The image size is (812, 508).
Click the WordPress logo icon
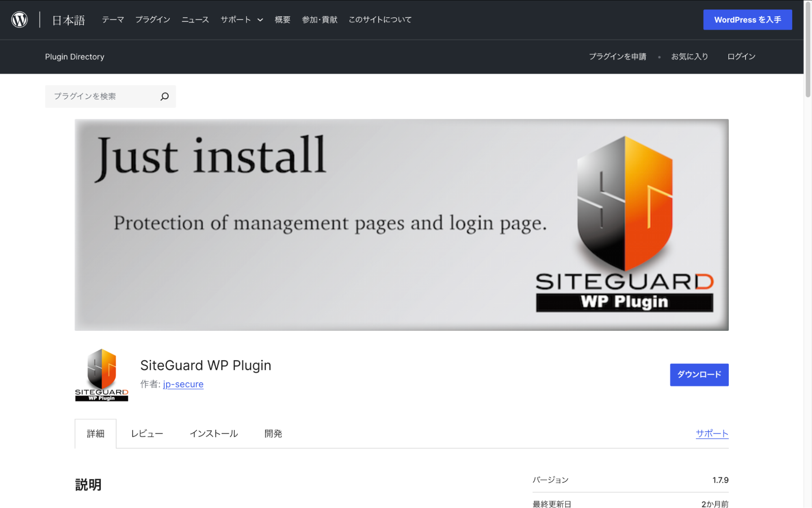point(19,19)
